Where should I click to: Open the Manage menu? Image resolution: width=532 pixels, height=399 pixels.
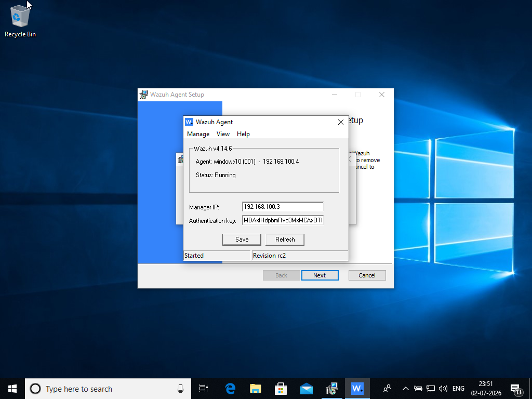click(x=198, y=134)
